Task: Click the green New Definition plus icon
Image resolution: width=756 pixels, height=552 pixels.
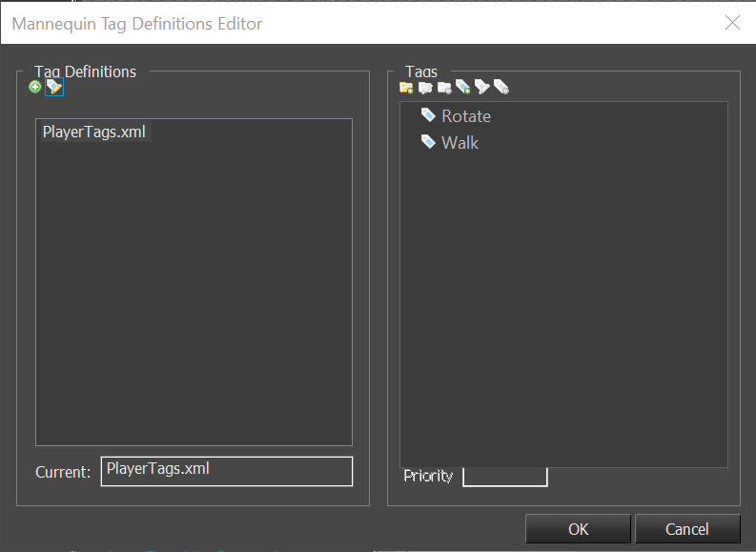Action: tap(35, 88)
